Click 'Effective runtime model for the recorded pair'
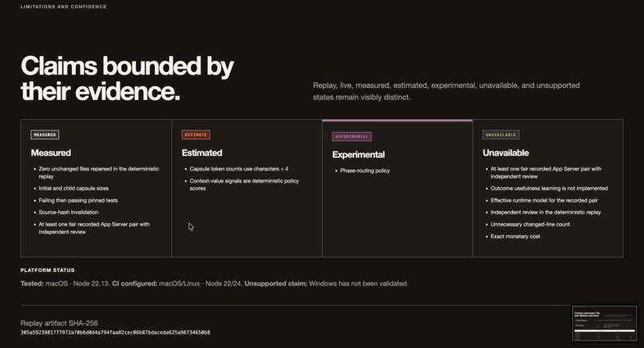The width and height of the screenshot is (644, 348). [544, 200]
